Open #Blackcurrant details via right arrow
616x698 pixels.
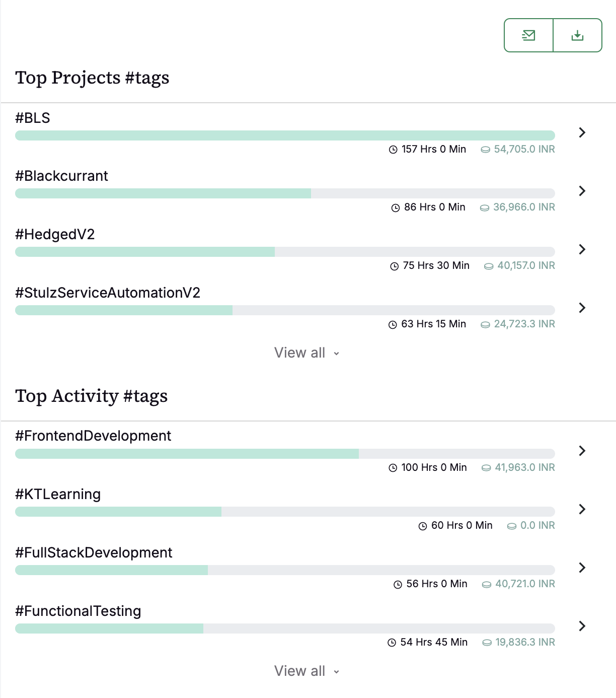(582, 191)
